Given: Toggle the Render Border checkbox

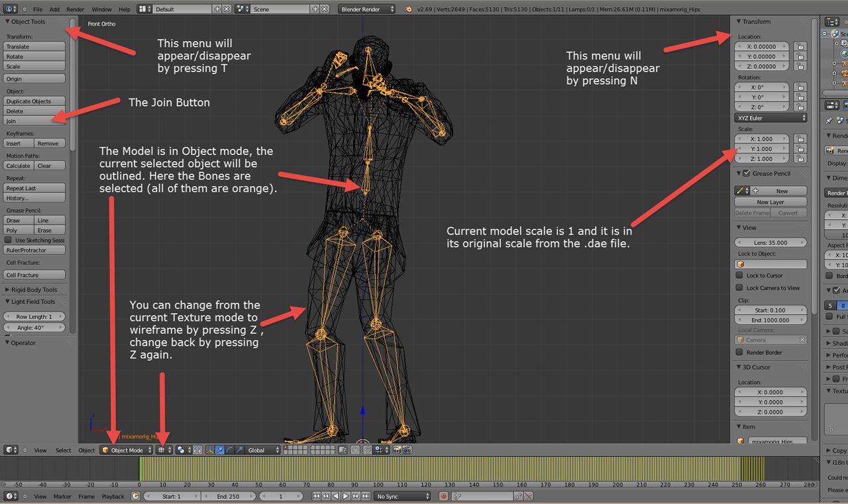Looking at the screenshot, I should (x=739, y=352).
